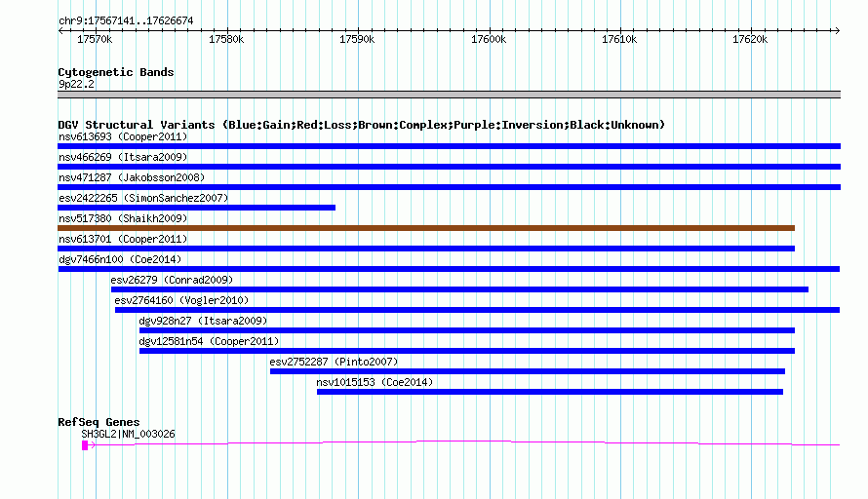Click the 17600k ruler position label

click(x=489, y=39)
